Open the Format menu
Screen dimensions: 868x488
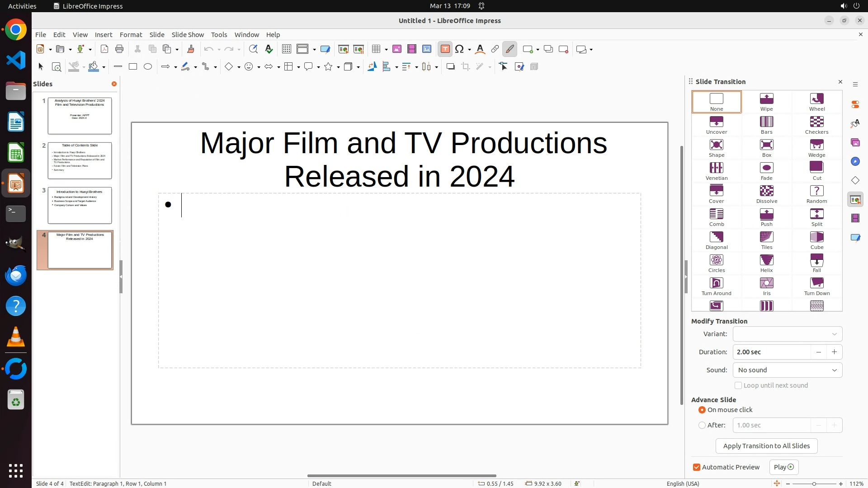pyautogui.click(x=131, y=35)
